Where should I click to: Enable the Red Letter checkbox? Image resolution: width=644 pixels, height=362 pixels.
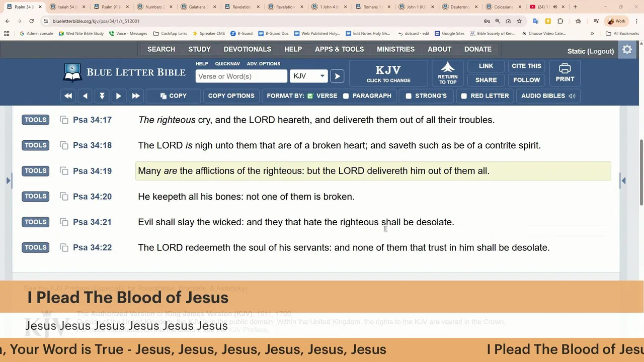464,96
